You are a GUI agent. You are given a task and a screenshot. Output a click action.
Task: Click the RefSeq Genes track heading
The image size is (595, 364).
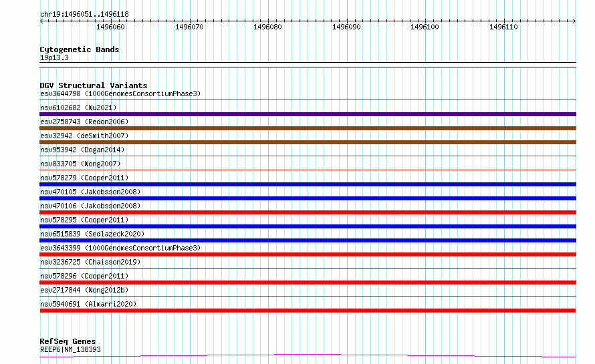(x=68, y=342)
